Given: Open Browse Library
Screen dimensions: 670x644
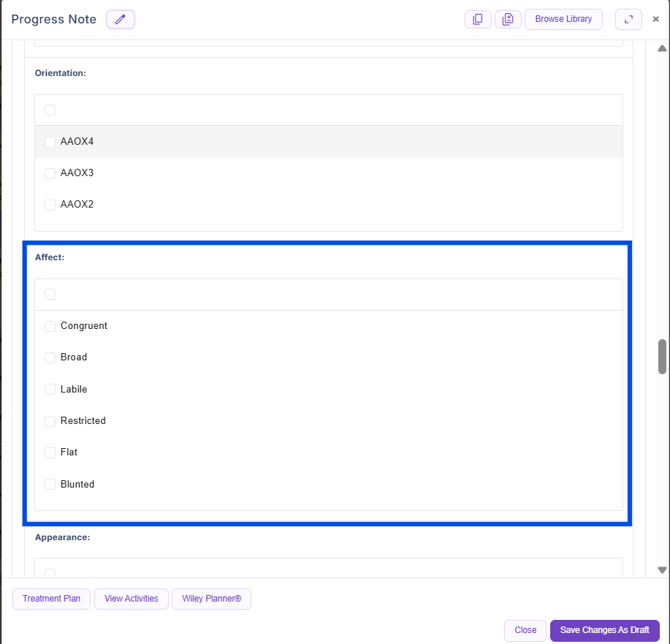Looking at the screenshot, I should 563,19.
